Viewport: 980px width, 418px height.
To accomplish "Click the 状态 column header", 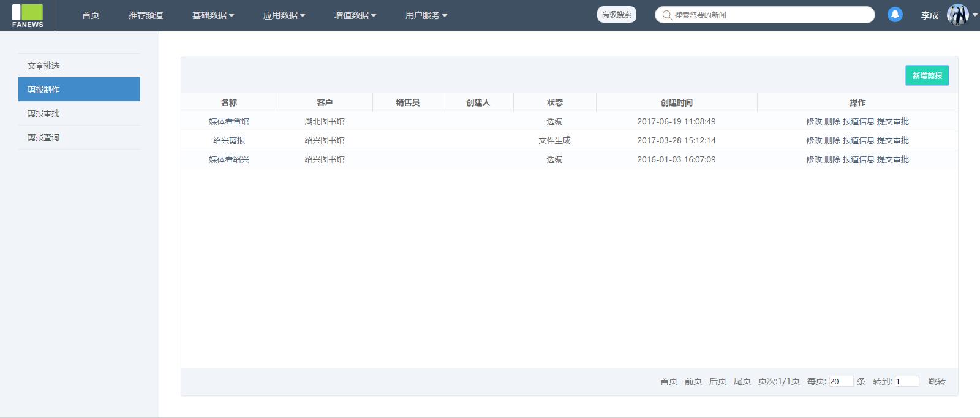I will (x=555, y=102).
